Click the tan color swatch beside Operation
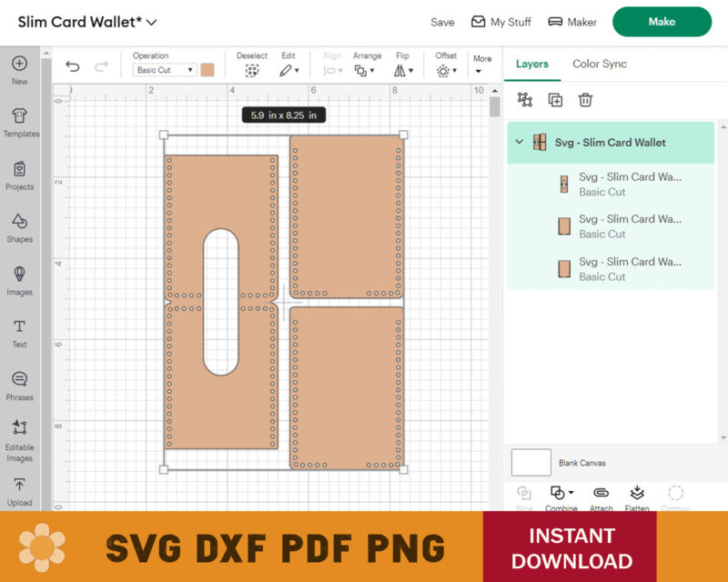The height and width of the screenshot is (582, 728). (207, 70)
